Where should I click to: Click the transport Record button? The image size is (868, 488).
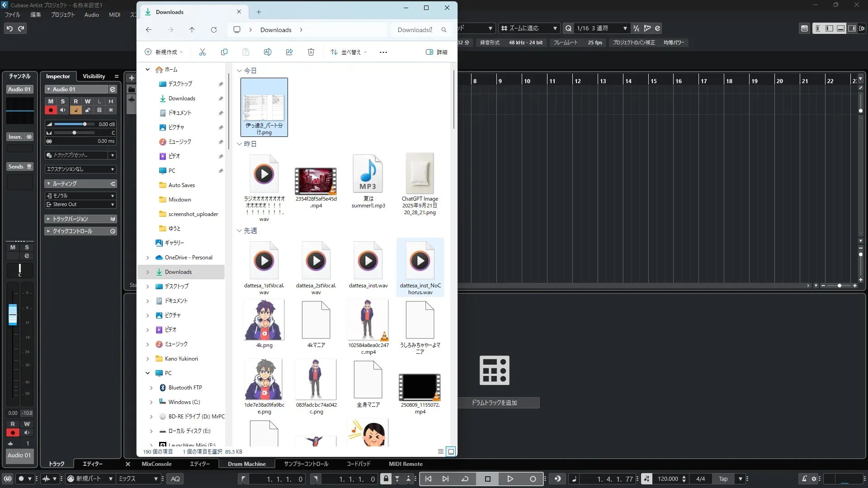(533, 479)
